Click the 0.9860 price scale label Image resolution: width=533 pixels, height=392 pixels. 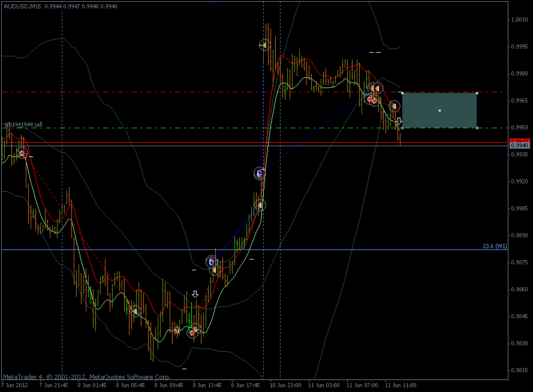(520, 290)
